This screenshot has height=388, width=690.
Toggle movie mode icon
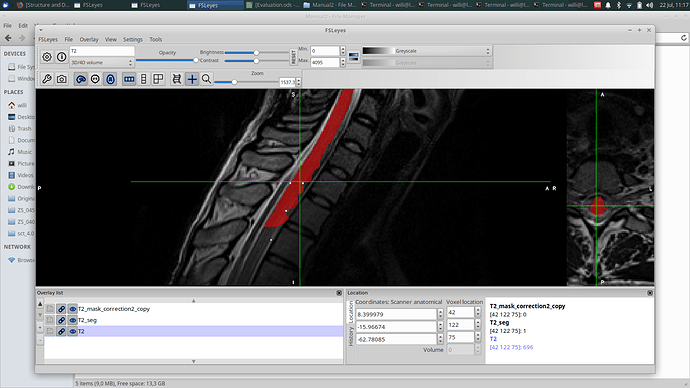(177, 79)
